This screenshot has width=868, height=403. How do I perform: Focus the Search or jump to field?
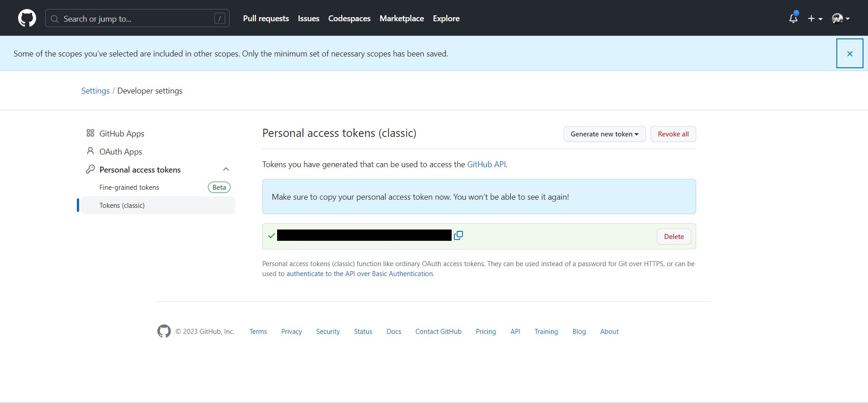pos(137,19)
